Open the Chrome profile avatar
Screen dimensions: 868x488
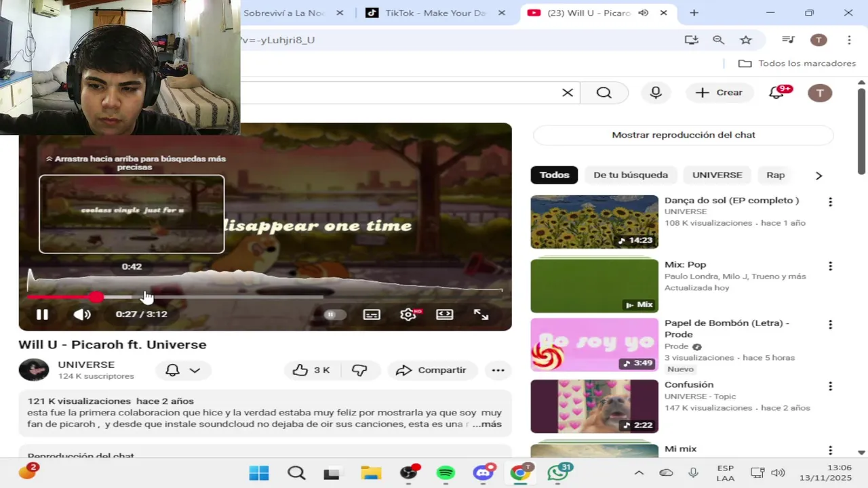(818, 40)
